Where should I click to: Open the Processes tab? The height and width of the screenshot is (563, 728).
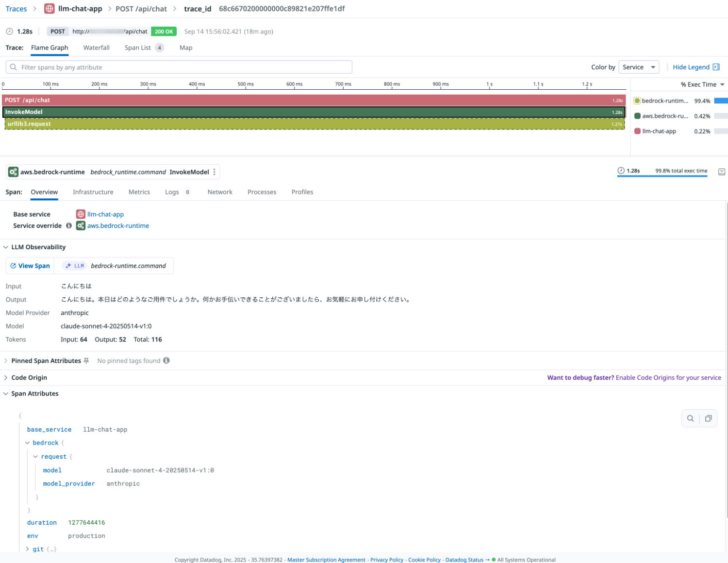pos(262,192)
